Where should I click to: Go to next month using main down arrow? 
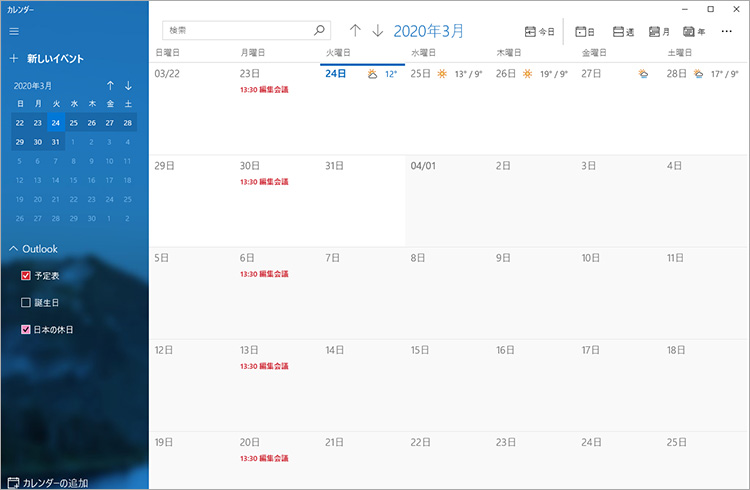coord(377,31)
